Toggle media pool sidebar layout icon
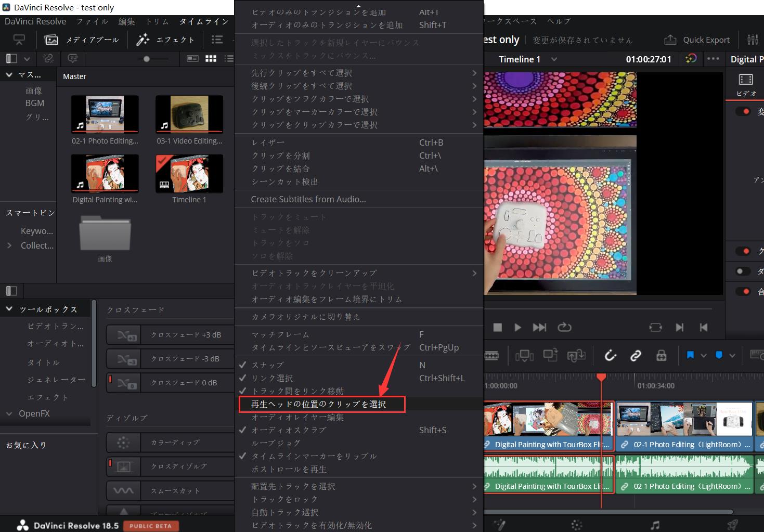 pos(11,59)
